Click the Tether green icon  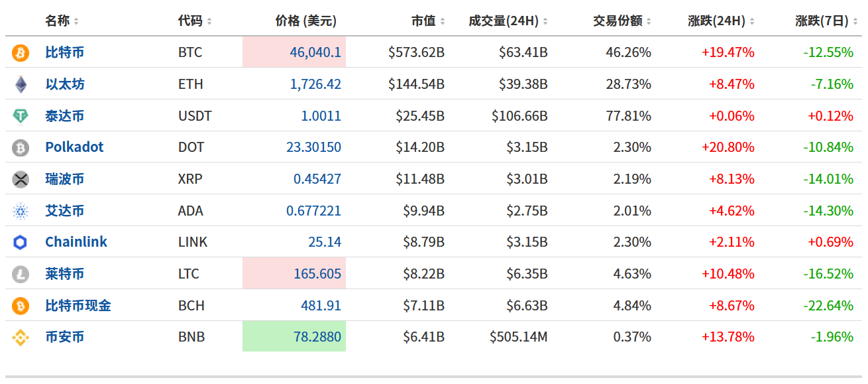(x=21, y=116)
